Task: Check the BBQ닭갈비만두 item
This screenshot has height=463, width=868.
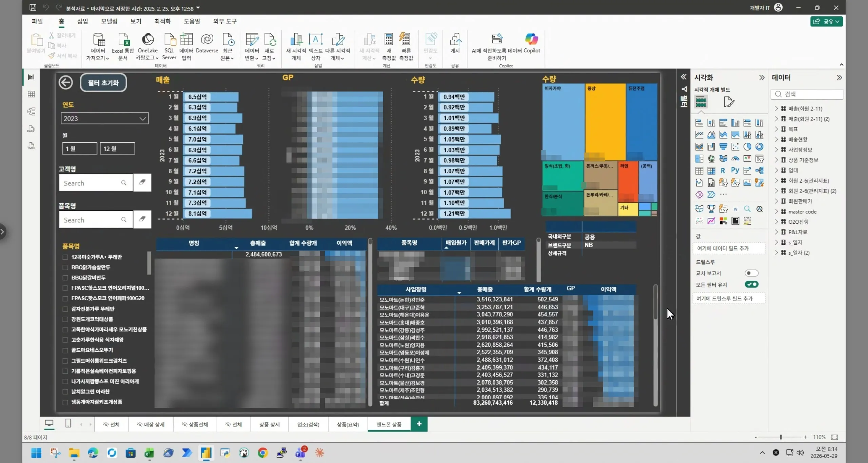Action: click(65, 278)
